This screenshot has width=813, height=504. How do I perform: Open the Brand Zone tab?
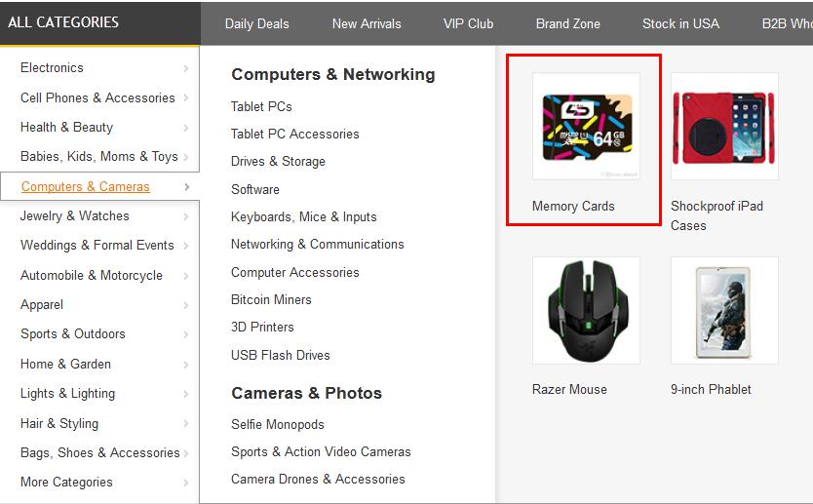click(x=567, y=23)
